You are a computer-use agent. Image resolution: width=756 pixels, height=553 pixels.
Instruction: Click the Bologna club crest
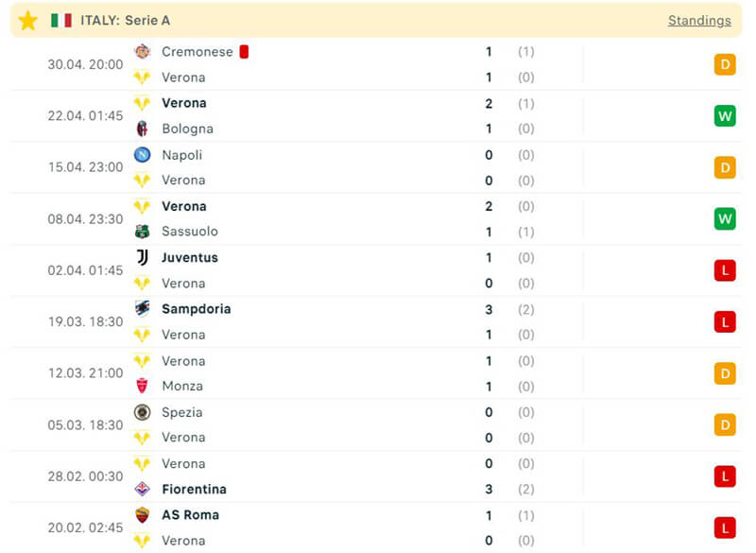coord(142,129)
